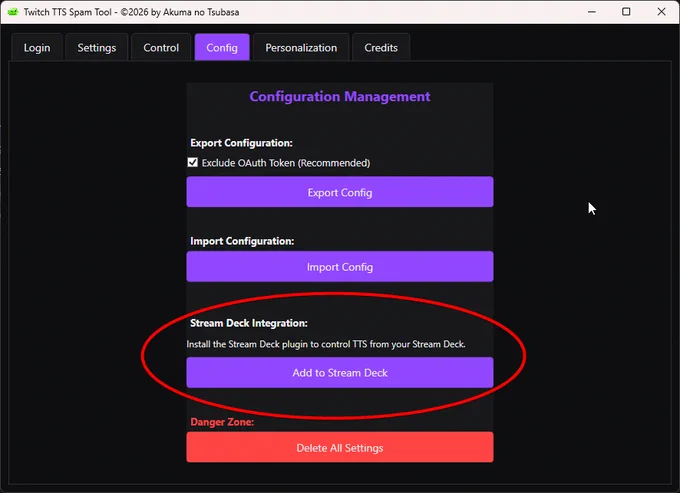Image resolution: width=680 pixels, height=493 pixels.
Task: View the Credits tab
Action: pyautogui.click(x=381, y=47)
